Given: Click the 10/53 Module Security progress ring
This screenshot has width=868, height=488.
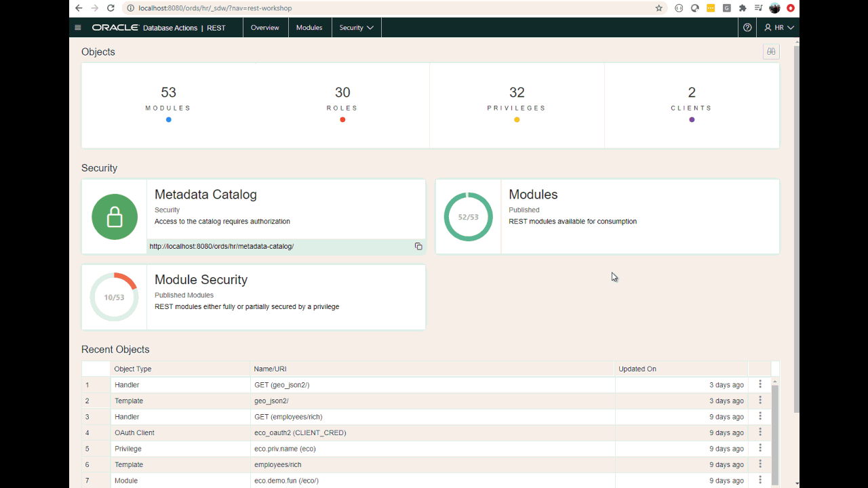Looking at the screenshot, I should click(x=115, y=297).
